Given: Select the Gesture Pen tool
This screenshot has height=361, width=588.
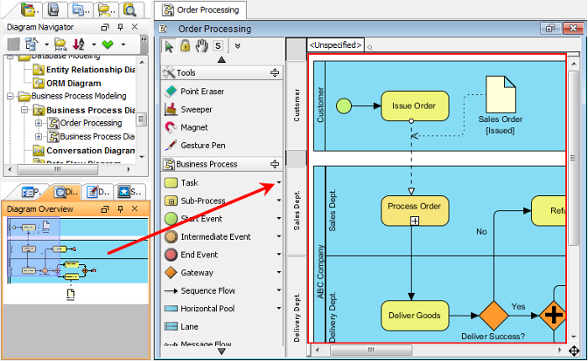Looking at the screenshot, I should pos(195,145).
